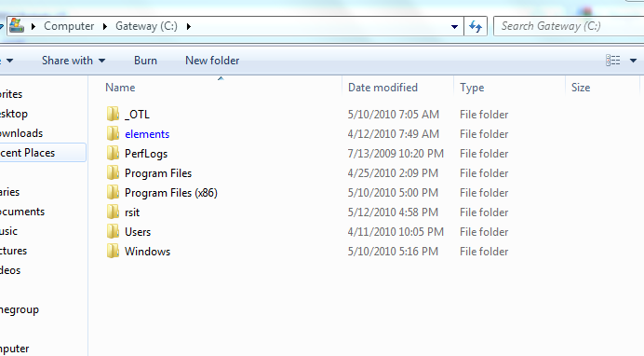Expand the Share with menu
644x356 pixels.
[74, 61]
